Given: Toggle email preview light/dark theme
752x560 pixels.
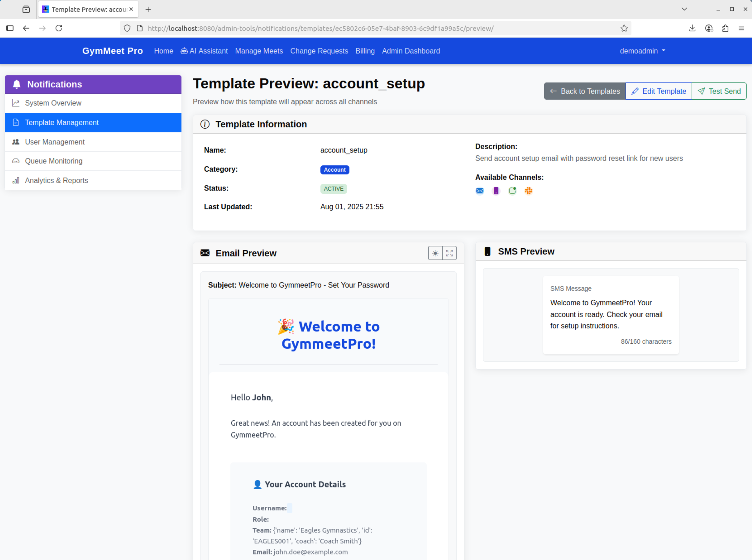Looking at the screenshot, I should coord(435,253).
